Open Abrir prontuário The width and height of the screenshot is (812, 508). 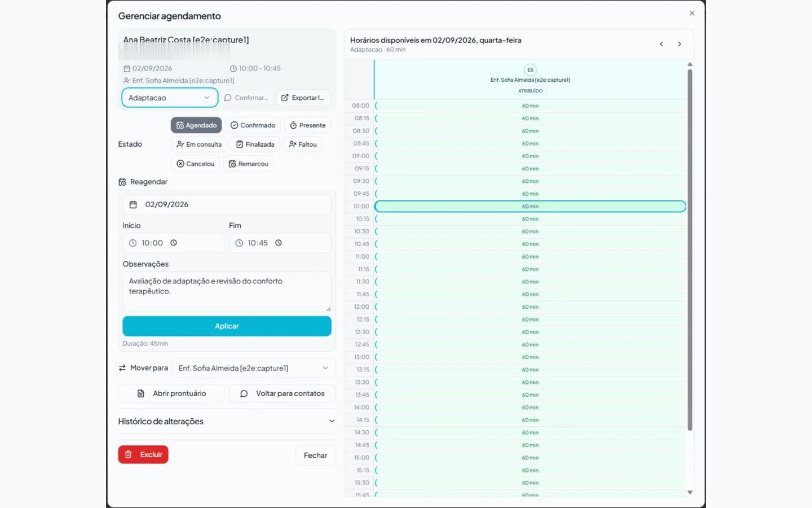tap(171, 393)
